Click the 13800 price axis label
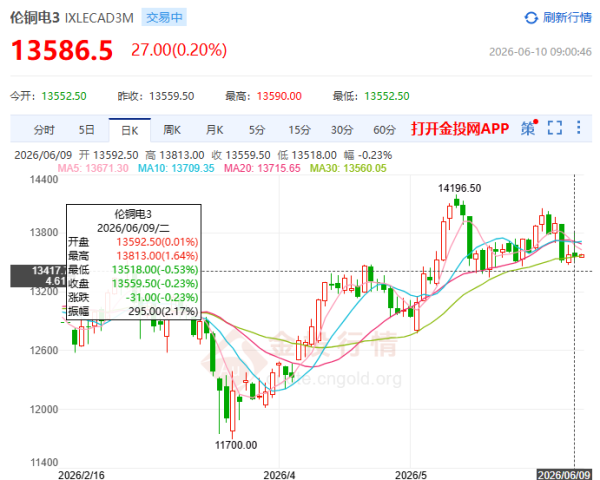Viewport: 600px width, 480px height. pos(44,232)
